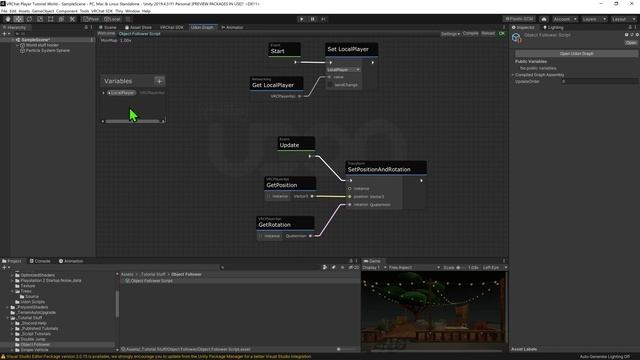The height and width of the screenshot is (360, 640).
Task: Expand Compiled Graph Assembly section
Action: (513, 75)
